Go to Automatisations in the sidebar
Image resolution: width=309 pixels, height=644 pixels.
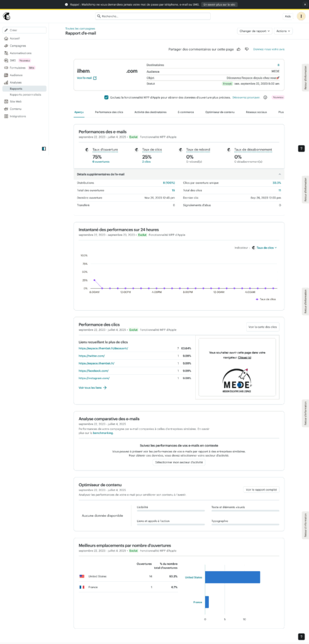point(21,53)
